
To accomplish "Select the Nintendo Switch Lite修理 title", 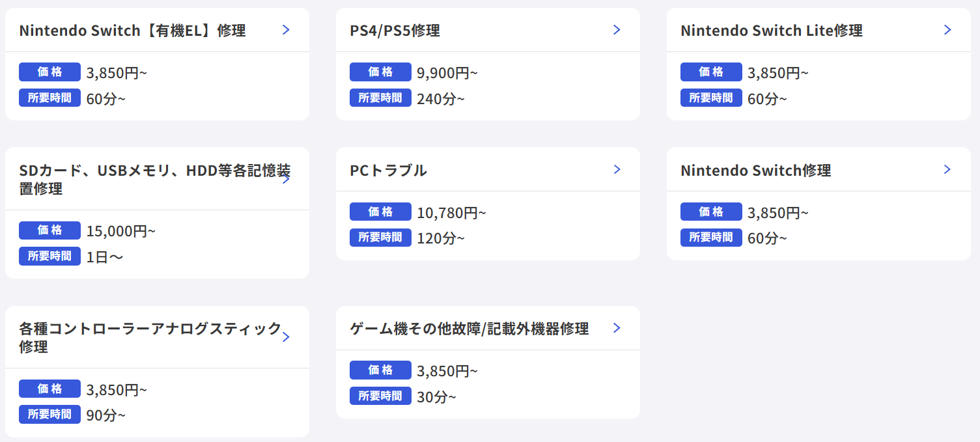I will 771,31.
